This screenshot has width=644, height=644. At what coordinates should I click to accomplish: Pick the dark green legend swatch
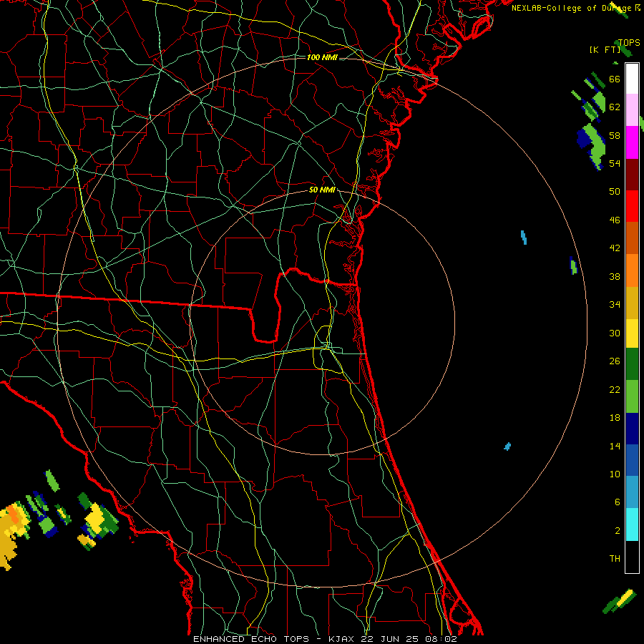click(x=632, y=364)
